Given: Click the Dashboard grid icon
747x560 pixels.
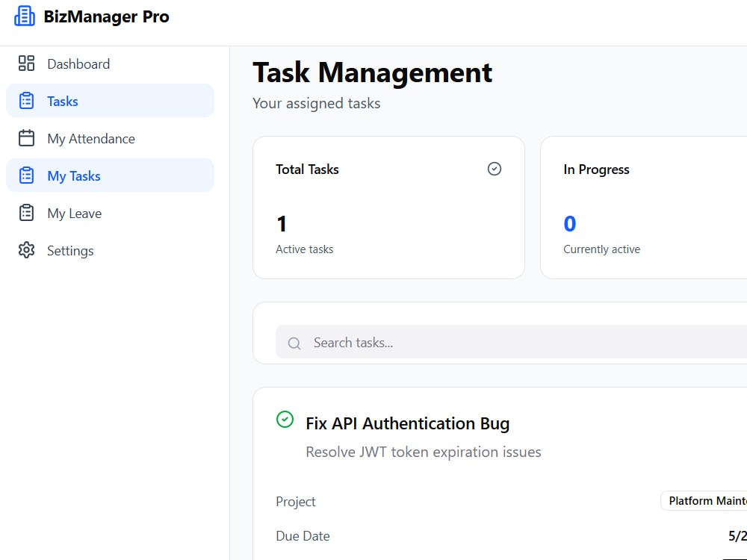Looking at the screenshot, I should point(26,63).
